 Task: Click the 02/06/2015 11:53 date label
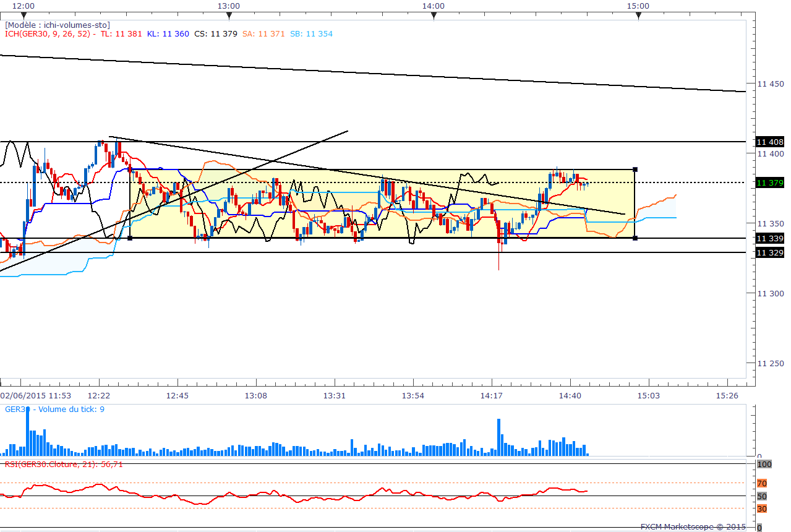coord(36,395)
